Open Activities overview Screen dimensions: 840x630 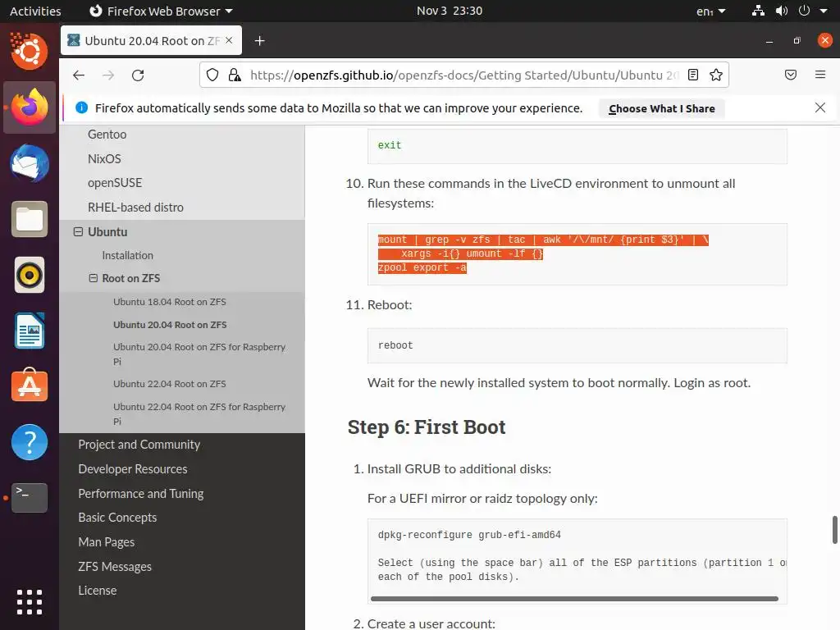pyautogui.click(x=35, y=11)
